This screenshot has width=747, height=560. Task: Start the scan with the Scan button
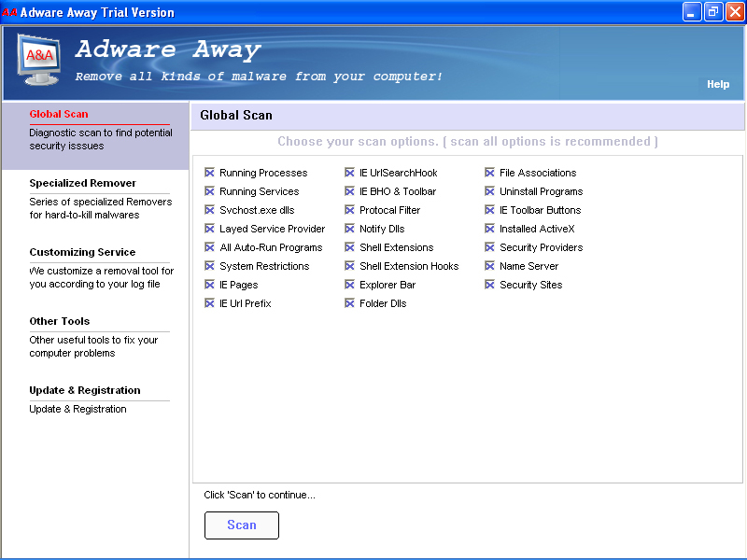(242, 525)
